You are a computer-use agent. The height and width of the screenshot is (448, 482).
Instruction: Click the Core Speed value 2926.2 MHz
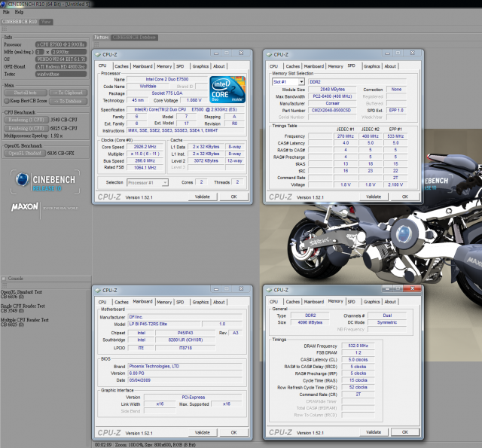pos(145,147)
